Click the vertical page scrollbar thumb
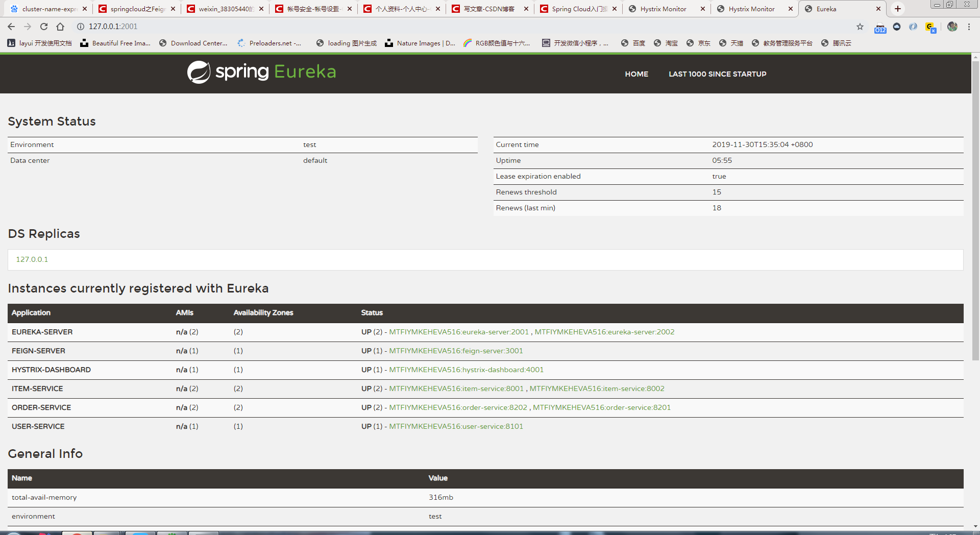Image resolution: width=980 pixels, height=535 pixels. click(975, 211)
